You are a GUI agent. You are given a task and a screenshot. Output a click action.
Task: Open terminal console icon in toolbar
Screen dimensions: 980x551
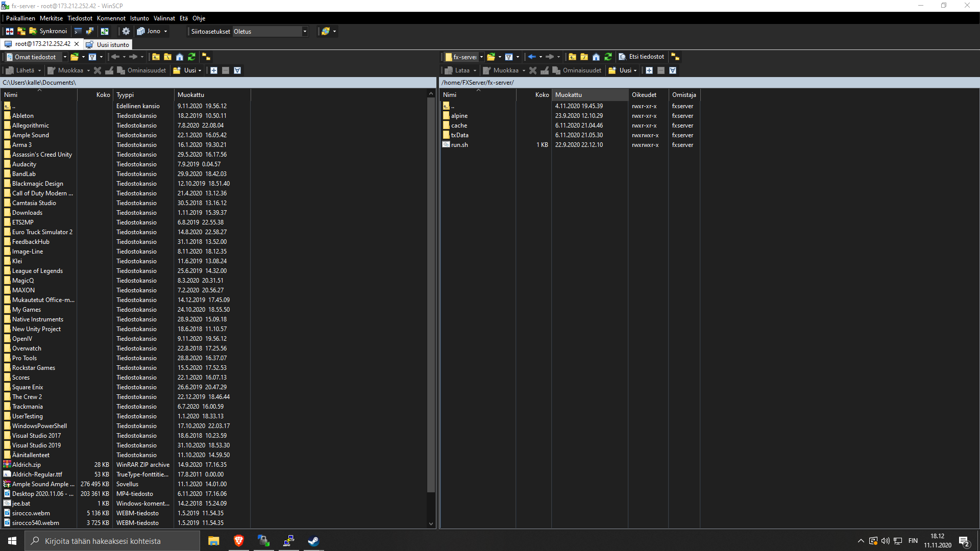pyautogui.click(x=78, y=31)
